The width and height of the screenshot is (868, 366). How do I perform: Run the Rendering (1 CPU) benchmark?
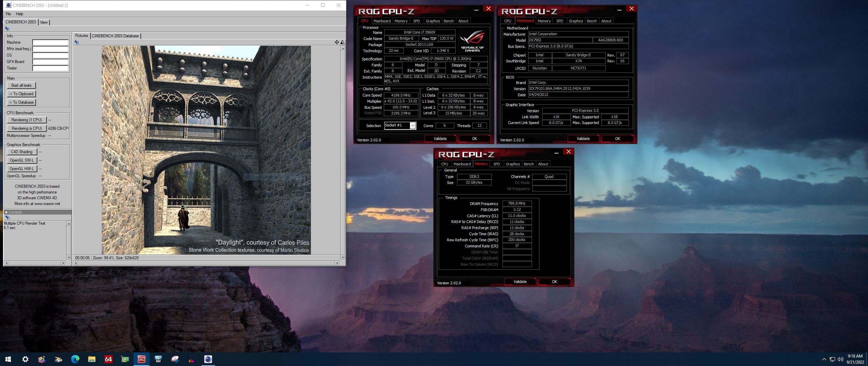tap(27, 120)
